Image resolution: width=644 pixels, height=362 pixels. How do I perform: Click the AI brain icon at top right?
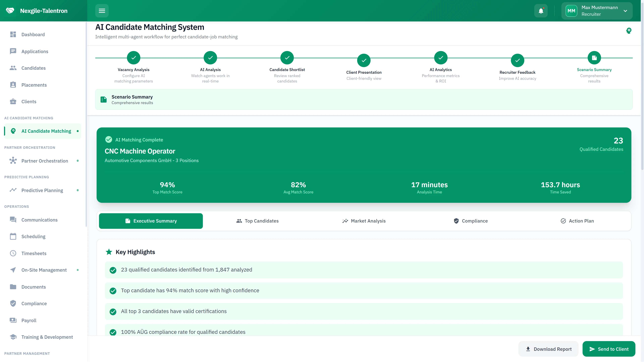tap(629, 31)
